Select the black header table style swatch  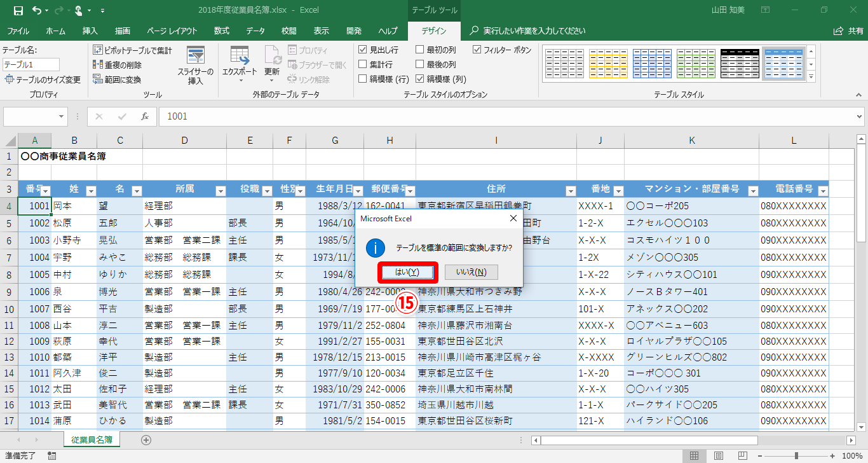[740, 64]
